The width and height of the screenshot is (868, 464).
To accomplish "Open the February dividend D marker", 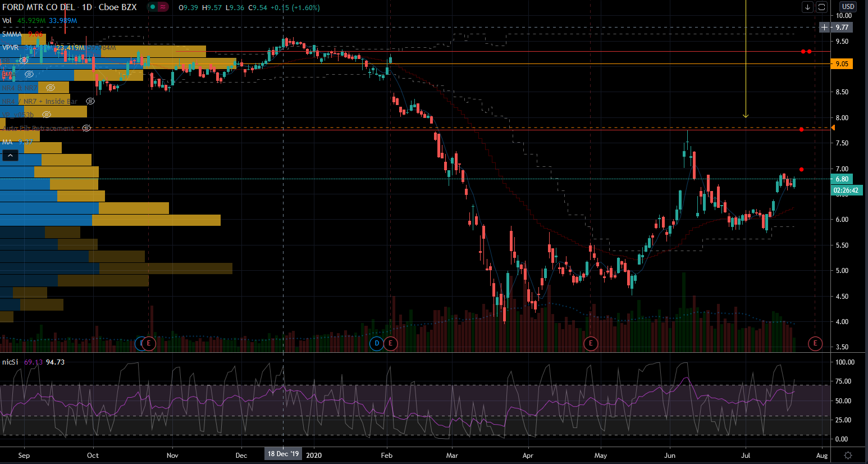I will (376, 343).
